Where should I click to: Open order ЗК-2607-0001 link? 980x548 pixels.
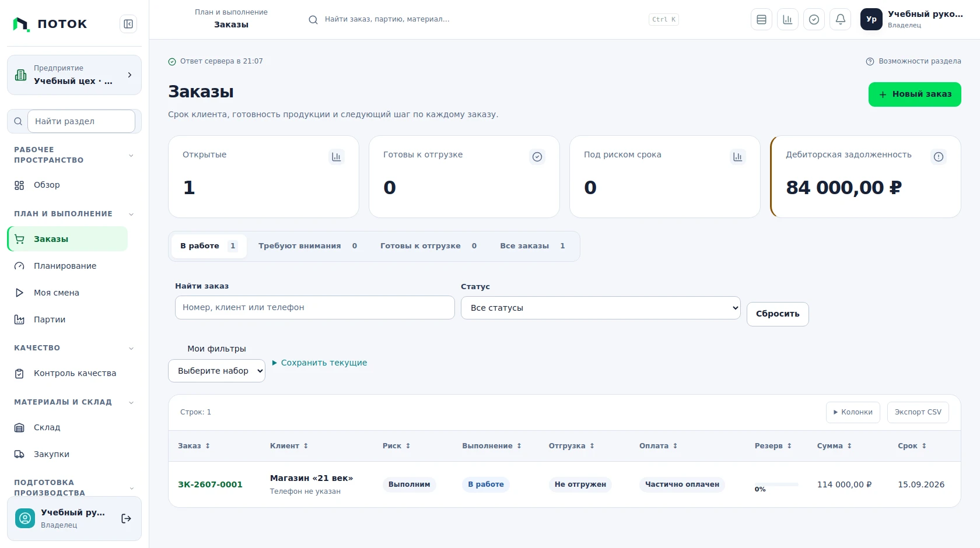click(210, 484)
